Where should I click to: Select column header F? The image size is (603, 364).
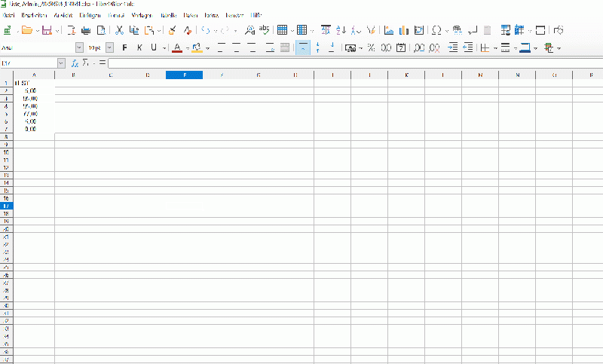coord(184,75)
